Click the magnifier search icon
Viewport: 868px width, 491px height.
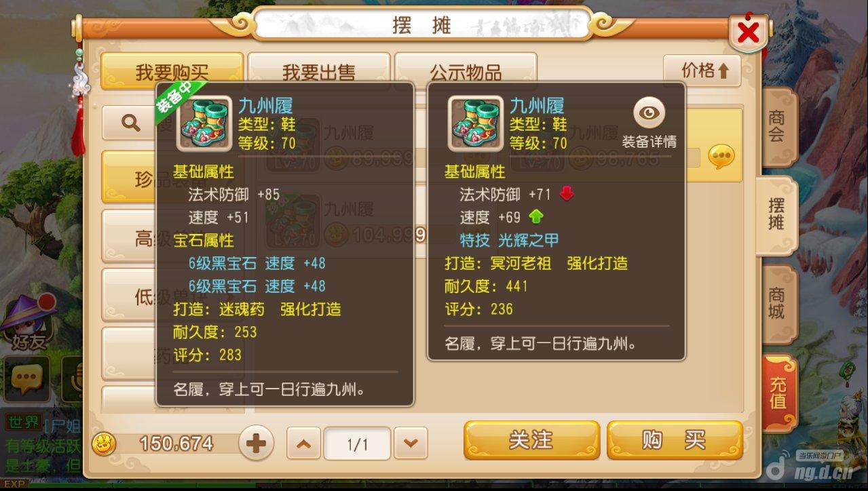point(130,122)
